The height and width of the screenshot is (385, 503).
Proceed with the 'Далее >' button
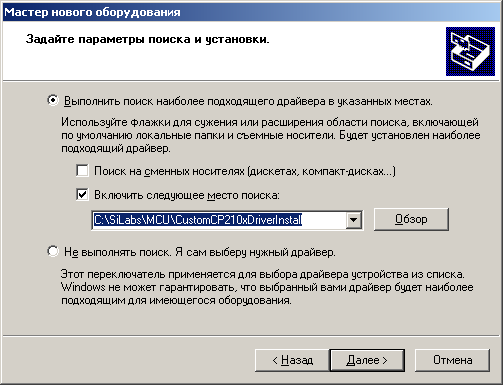[x=367, y=360]
